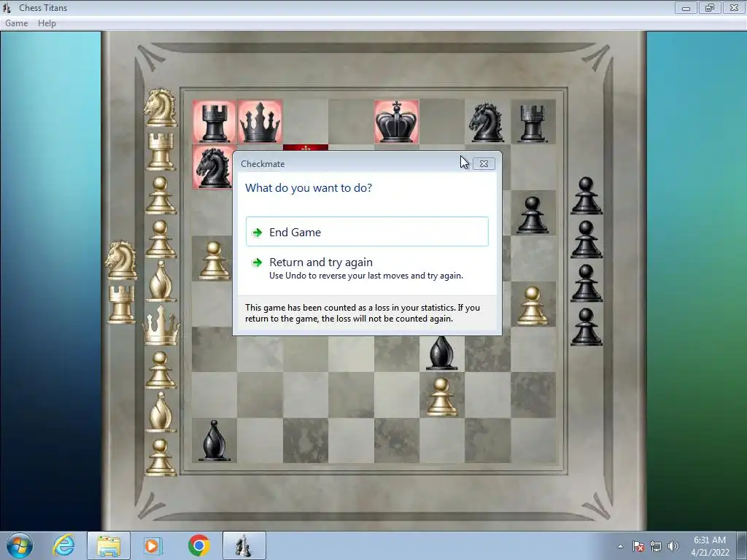Screen dimensions: 747x560
Task: Click the black rook in the top-right corner
Action: 533,124
